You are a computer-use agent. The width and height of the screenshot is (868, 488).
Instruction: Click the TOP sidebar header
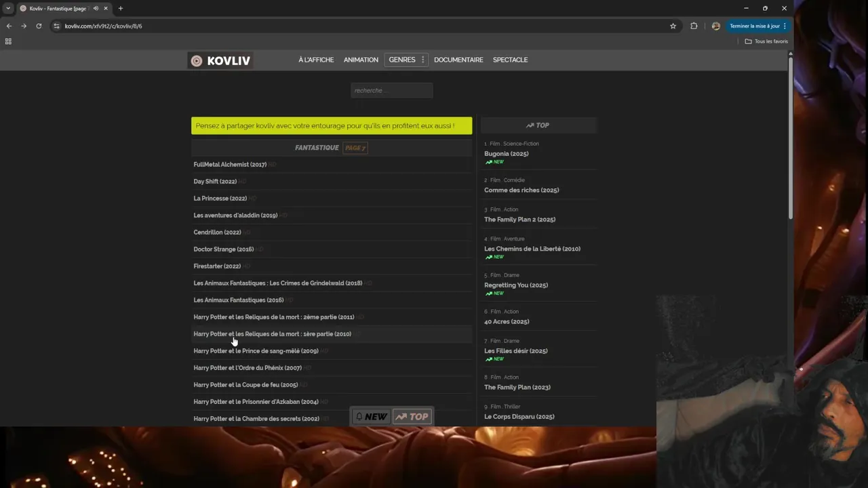538,125
